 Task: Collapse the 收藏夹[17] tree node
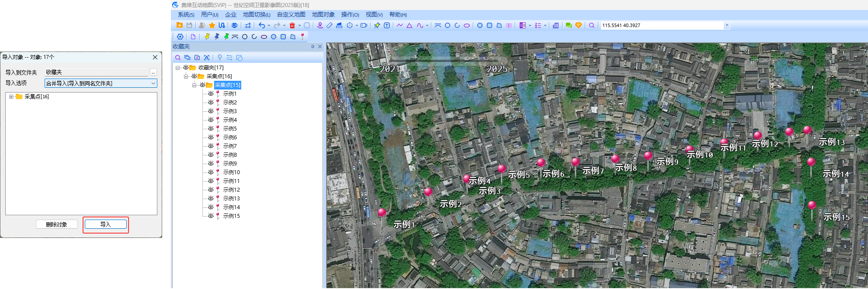coord(177,68)
